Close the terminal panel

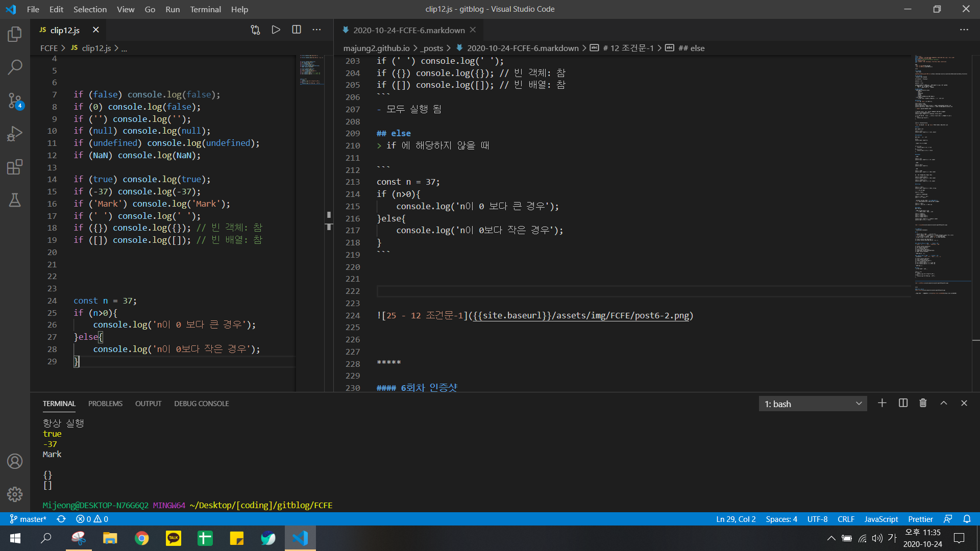(964, 403)
